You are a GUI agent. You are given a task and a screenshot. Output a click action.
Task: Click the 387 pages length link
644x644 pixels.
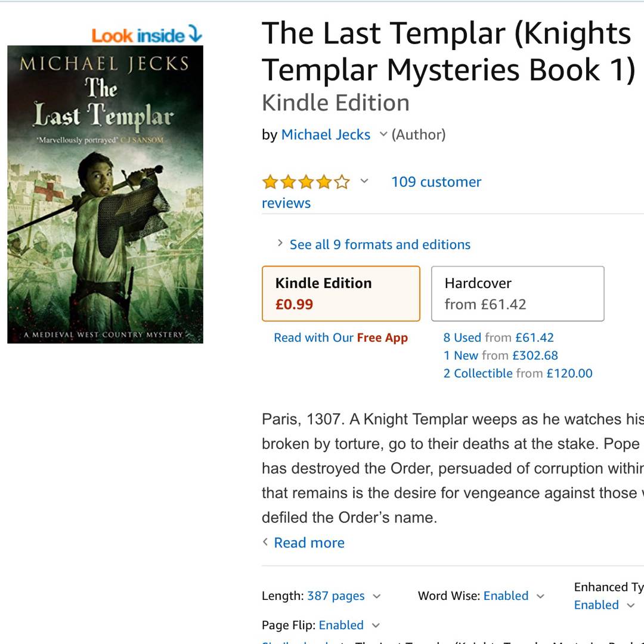(336, 596)
